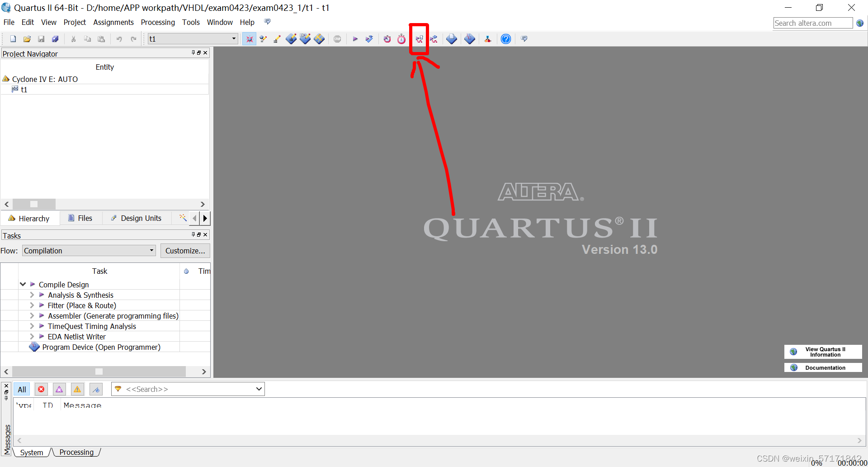
Task: Toggle the flag messages filter
Action: point(96,389)
